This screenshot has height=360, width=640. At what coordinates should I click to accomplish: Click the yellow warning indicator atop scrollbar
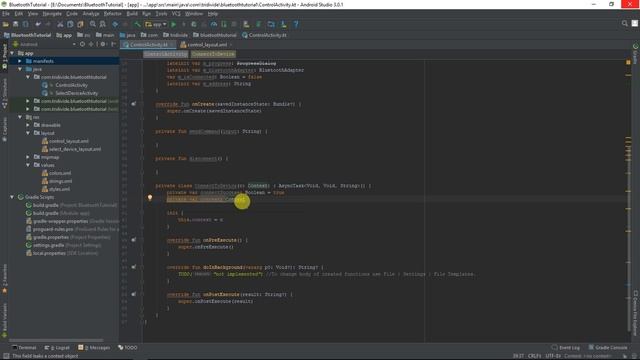pyautogui.click(x=628, y=62)
